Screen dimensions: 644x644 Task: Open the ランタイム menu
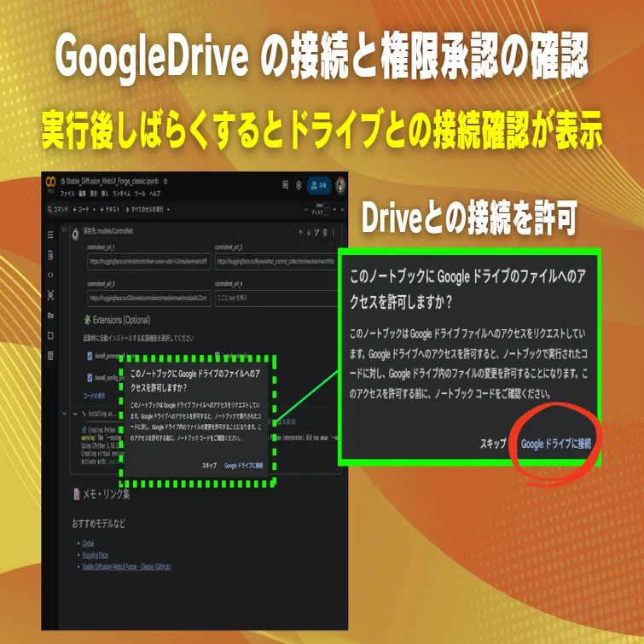coord(122,194)
